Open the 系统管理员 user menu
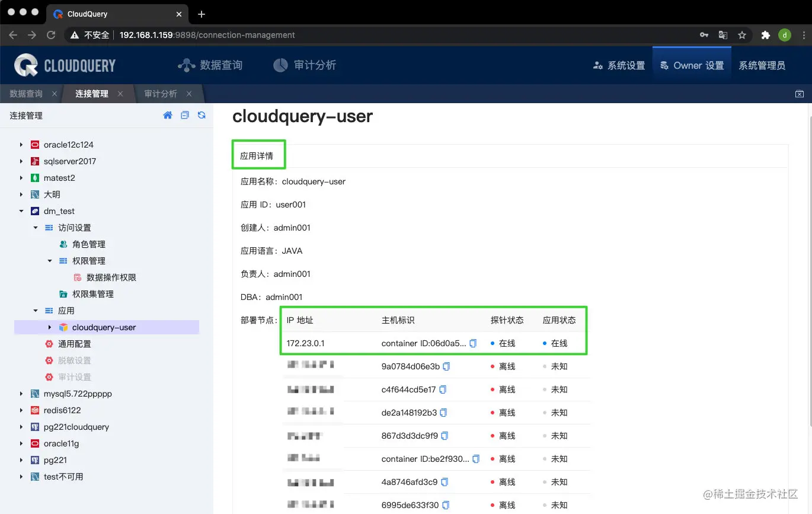812x514 pixels. 762,65
